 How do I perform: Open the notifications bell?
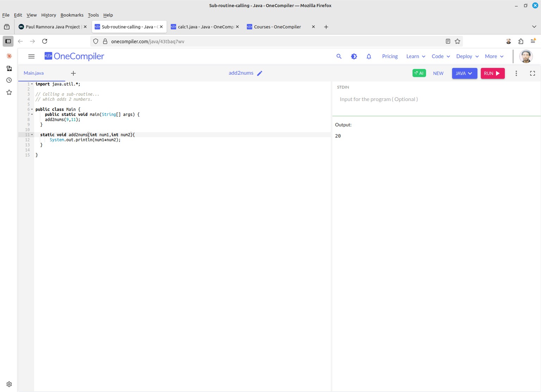tap(369, 56)
